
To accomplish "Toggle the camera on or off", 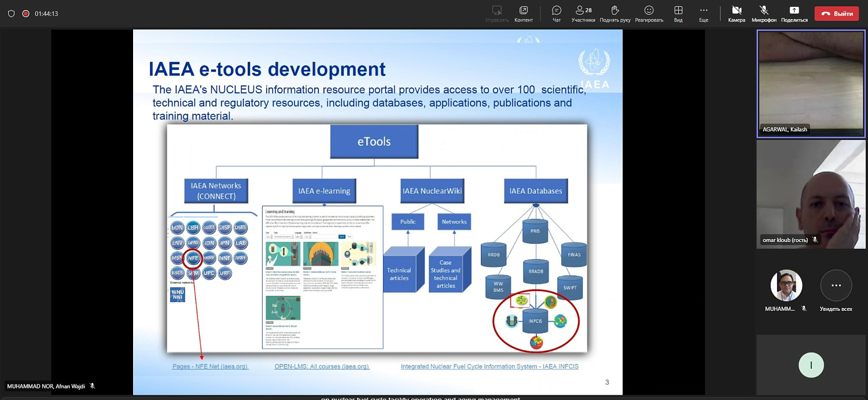I will pyautogui.click(x=737, y=13).
